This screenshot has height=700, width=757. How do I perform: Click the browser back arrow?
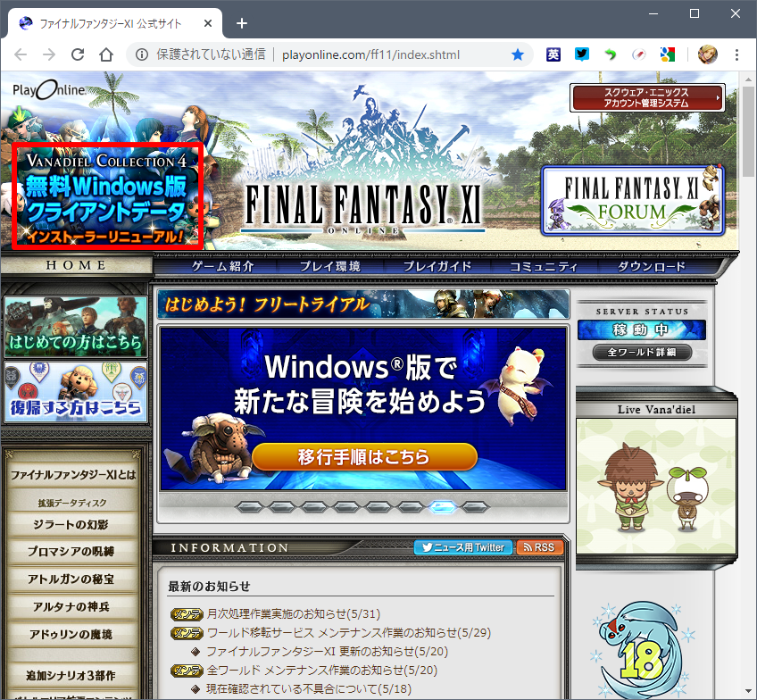pos(21,54)
